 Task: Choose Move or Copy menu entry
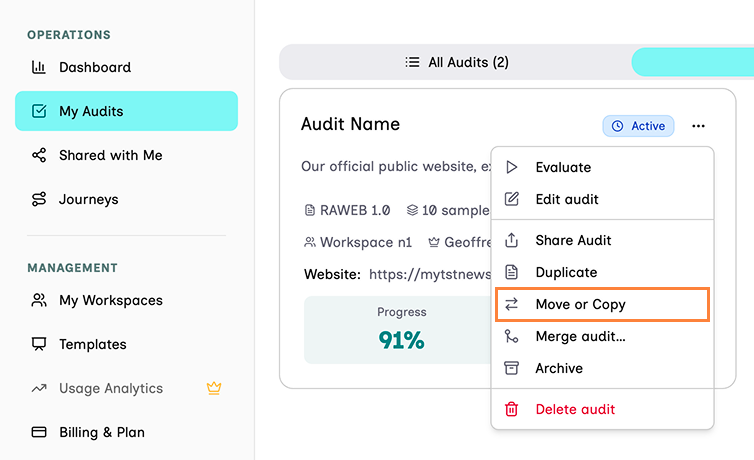(x=602, y=304)
